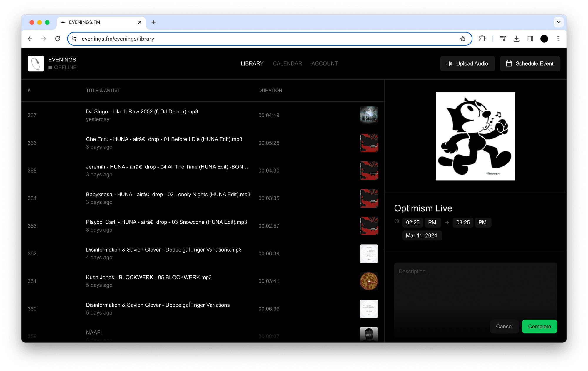Screen dimensions: 588x371
Task: Click the Evenings station logo
Action: (36, 63)
